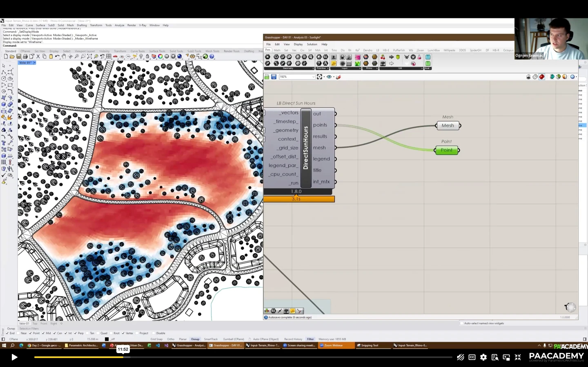Click the video Play button
The width and height of the screenshot is (588, 367).
coord(14,357)
